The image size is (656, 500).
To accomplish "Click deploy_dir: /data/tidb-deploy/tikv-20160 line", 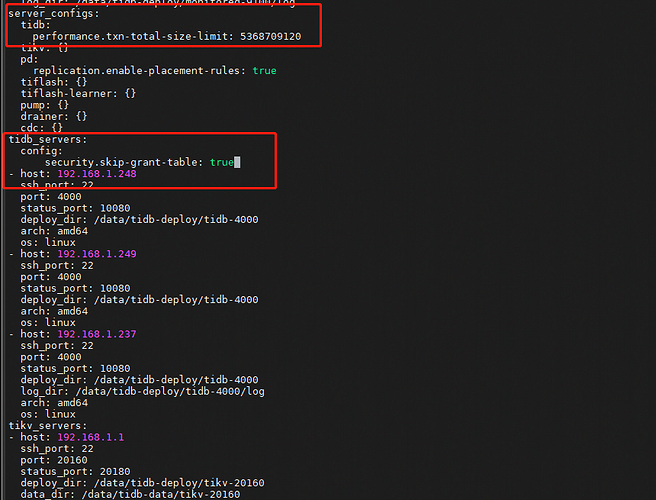I will coord(142,483).
